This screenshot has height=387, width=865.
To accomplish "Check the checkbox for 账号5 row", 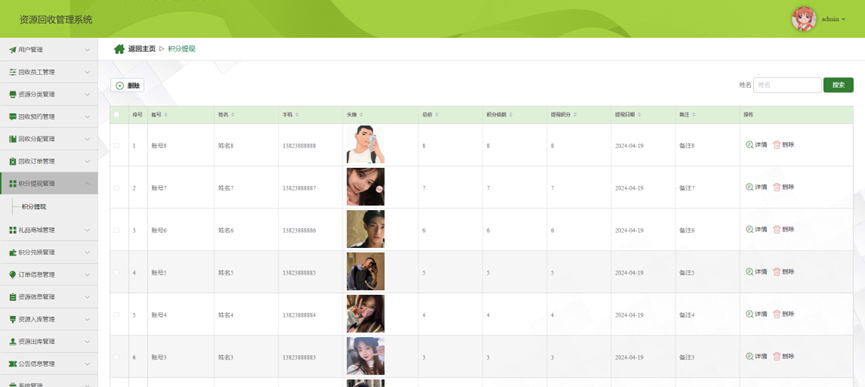I will tap(116, 272).
